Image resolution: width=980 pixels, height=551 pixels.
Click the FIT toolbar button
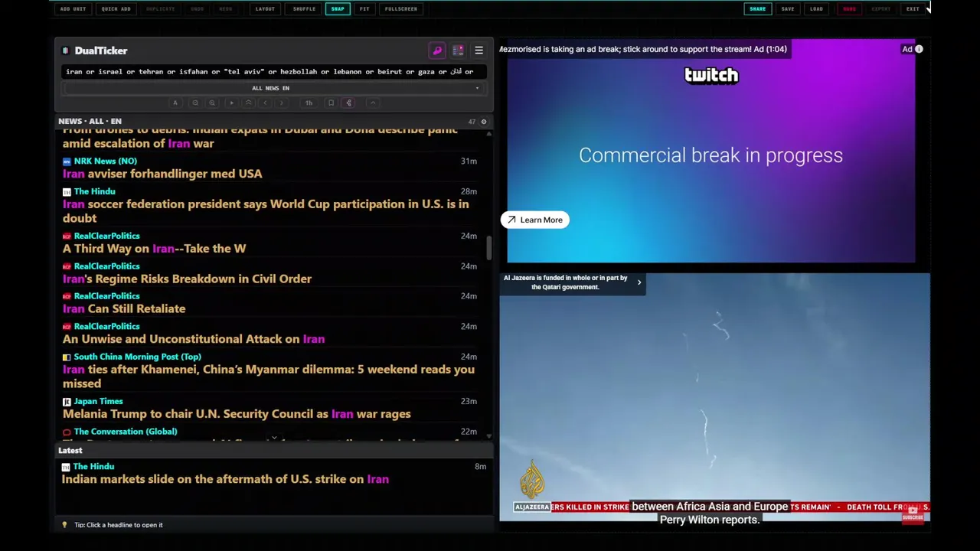pyautogui.click(x=364, y=9)
